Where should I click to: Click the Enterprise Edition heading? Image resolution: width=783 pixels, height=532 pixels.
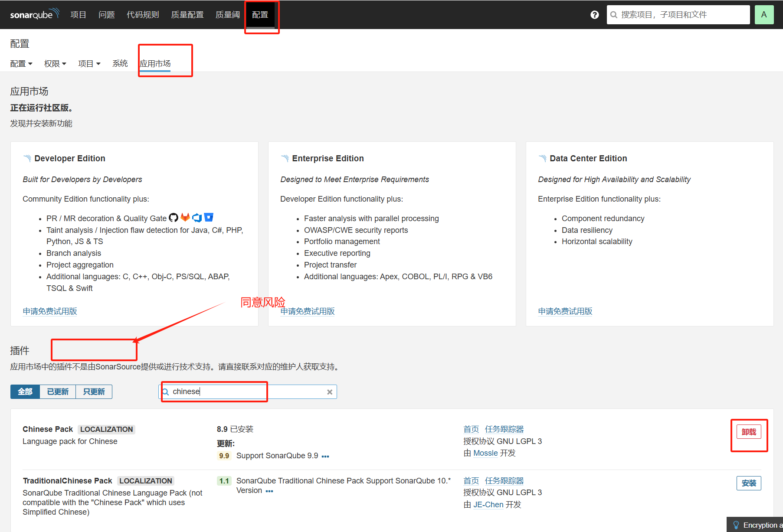point(328,158)
